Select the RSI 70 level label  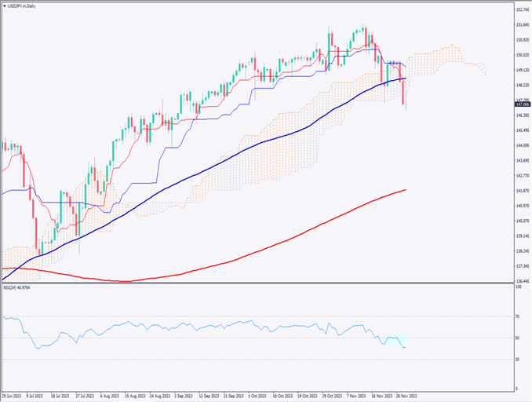click(517, 316)
